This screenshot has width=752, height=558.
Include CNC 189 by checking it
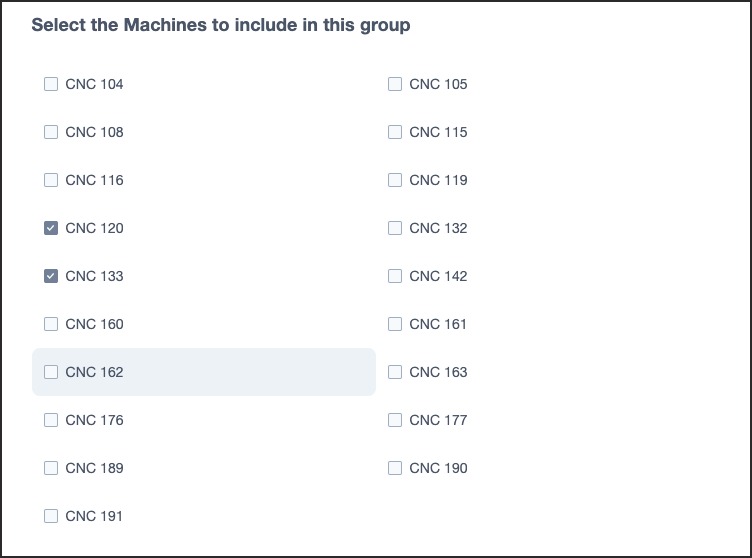[x=51, y=468]
